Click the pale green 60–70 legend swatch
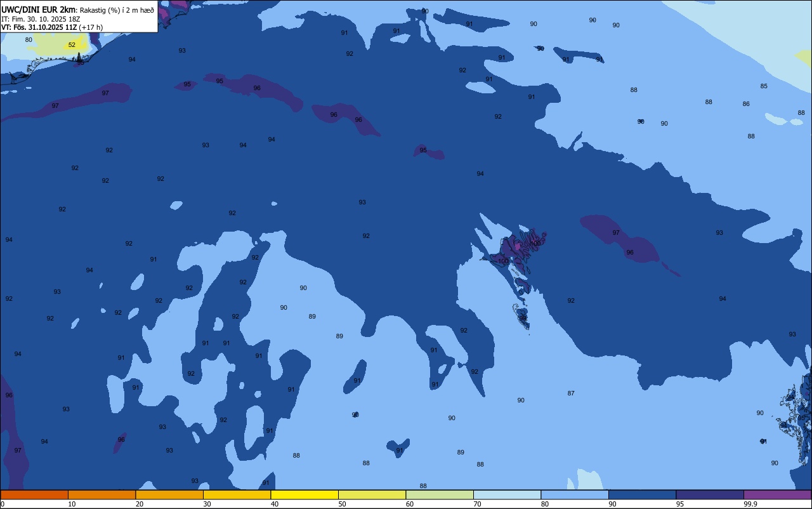Screen dimensions: 812x509 click(x=440, y=494)
